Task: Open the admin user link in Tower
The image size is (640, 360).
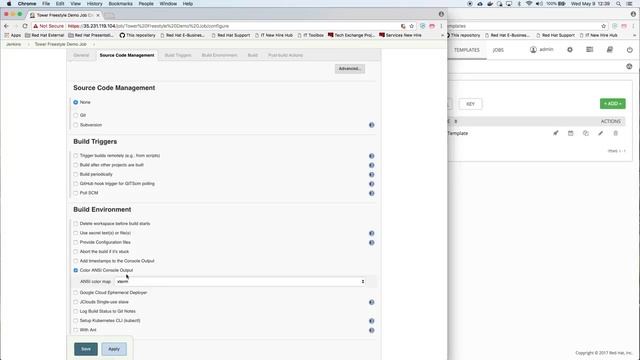Action: coord(542,49)
